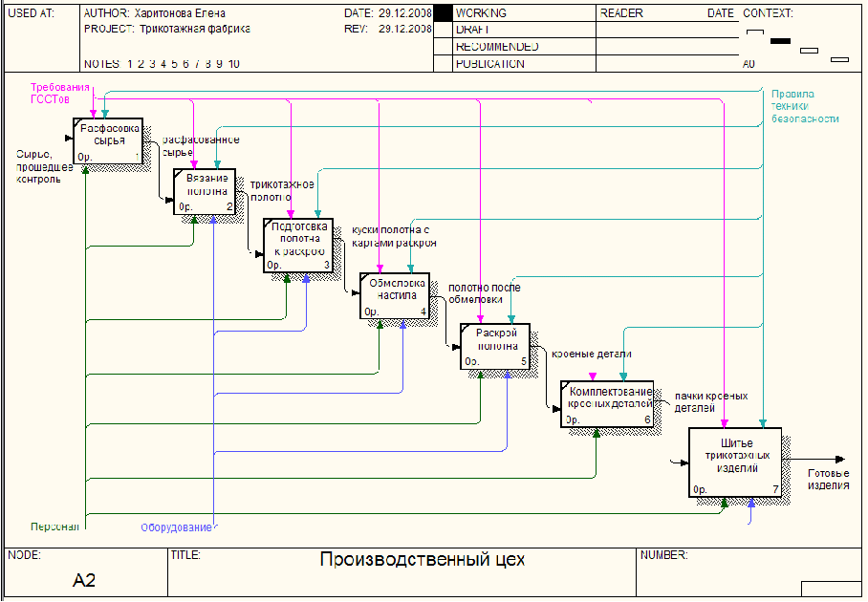Viewport: 868px width, 602px height.
Task: Select the Сырье, прошедшее контроль input label
Action: pyautogui.click(x=44, y=166)
